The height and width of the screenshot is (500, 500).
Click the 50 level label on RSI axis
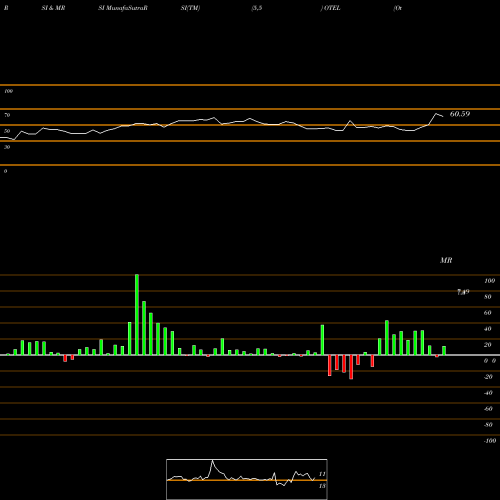7,131
